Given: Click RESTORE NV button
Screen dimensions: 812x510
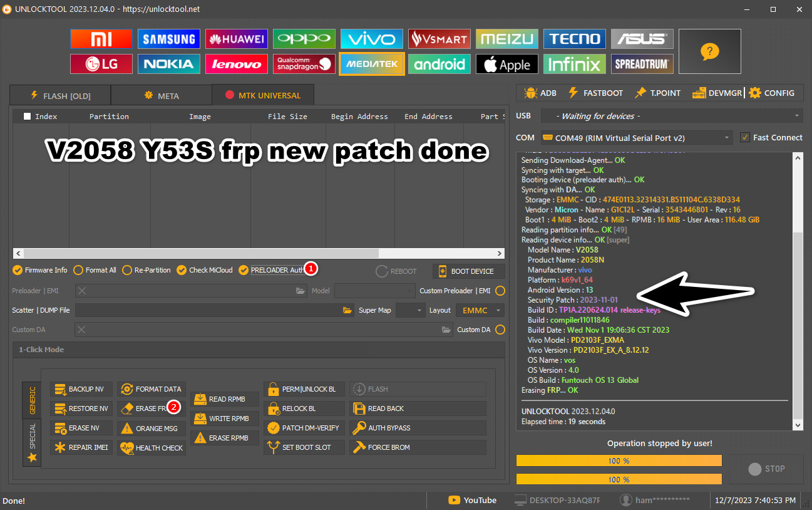Looking at the screenshot, I should click(x=82, y=409).
